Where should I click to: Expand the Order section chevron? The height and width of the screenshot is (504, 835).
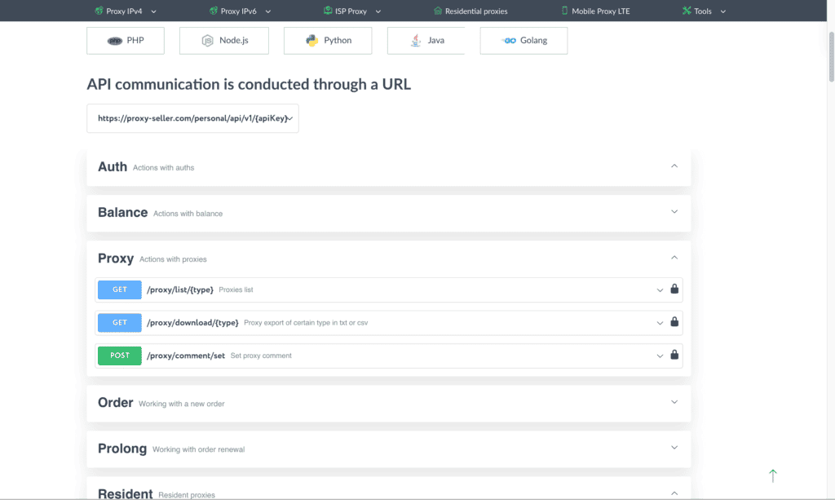[674, 402]
